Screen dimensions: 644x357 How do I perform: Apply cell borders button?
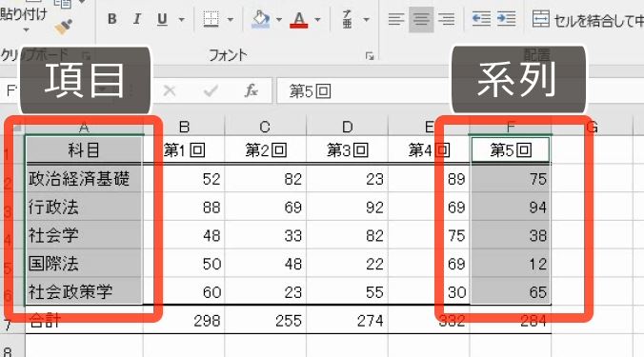point(211,19)
